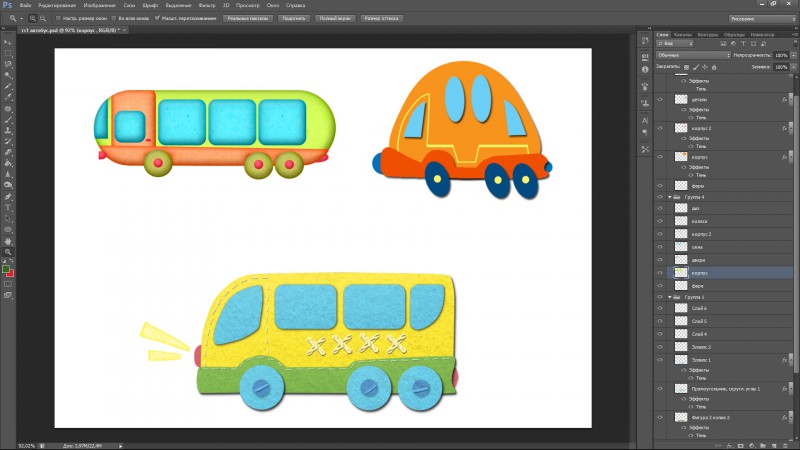Open the Character panel icon
This screenshot has width=800, height=450.
645,120
